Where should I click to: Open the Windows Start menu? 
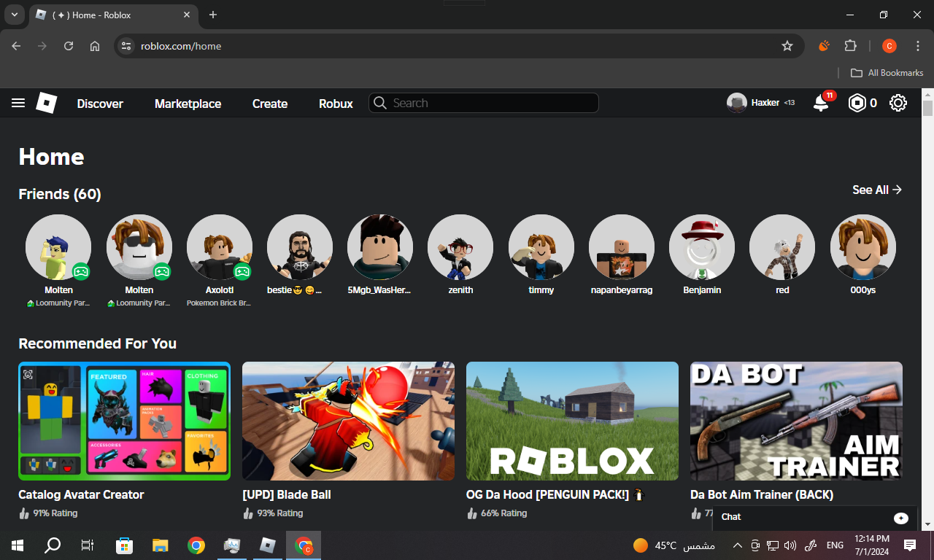[18, 545]
